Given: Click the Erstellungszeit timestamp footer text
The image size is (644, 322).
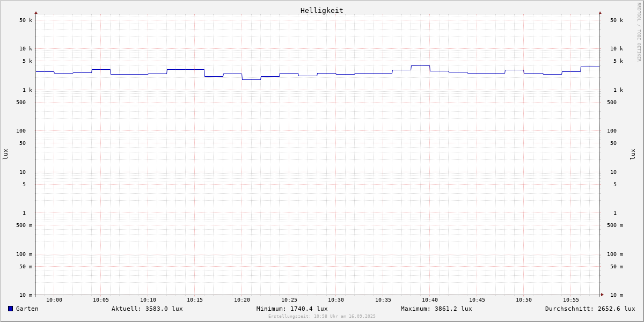Looking at the screenshot, I should [x=322, y=317].
